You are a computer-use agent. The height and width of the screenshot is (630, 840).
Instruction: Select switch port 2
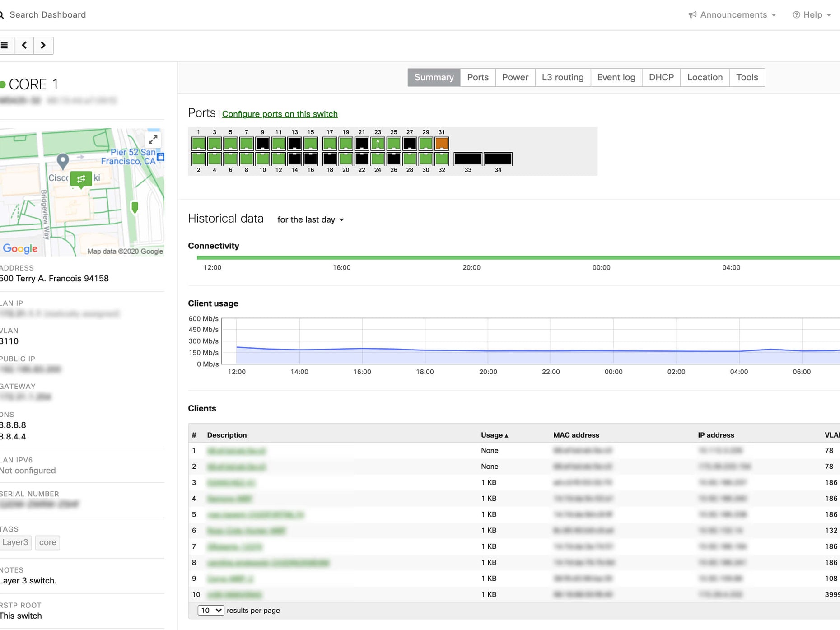(198, 159)
